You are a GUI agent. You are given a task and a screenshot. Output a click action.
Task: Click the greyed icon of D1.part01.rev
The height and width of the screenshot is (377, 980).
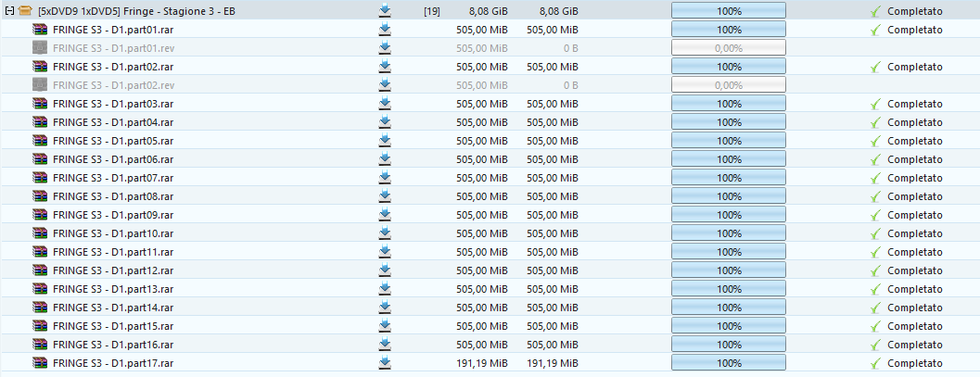pos(40,48)
